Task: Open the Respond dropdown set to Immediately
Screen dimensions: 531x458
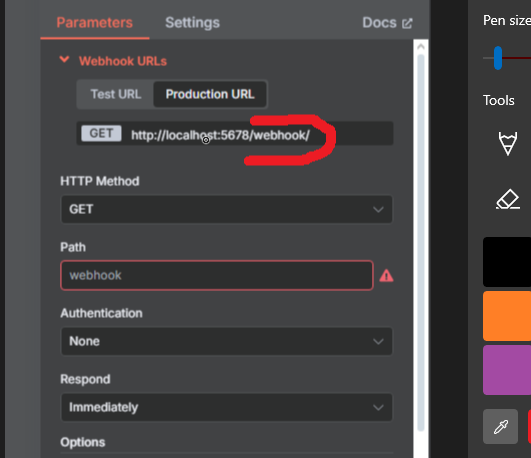Action: [x=227, y=407]
